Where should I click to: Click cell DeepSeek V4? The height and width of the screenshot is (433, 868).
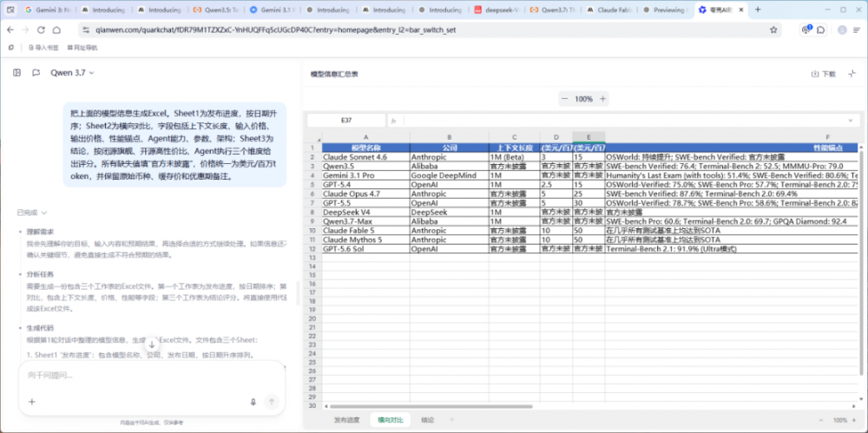coord(366,212)
